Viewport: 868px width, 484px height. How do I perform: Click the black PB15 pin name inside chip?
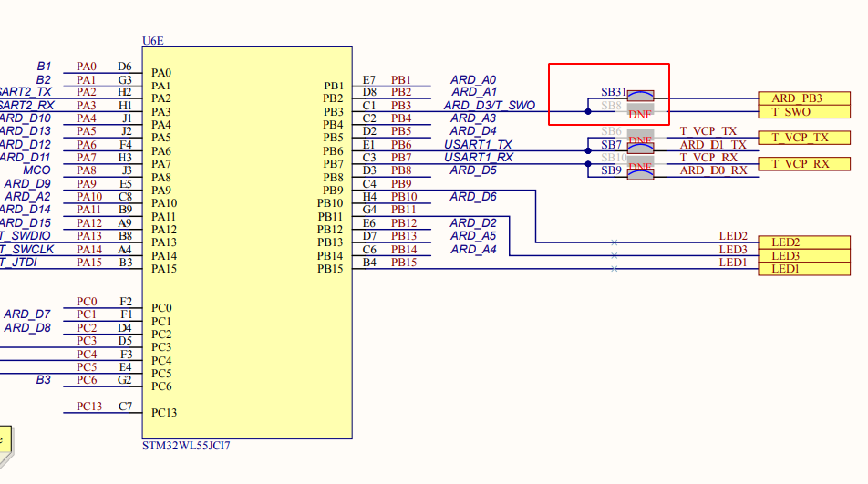pyautogui.click(x=330, y=269)
